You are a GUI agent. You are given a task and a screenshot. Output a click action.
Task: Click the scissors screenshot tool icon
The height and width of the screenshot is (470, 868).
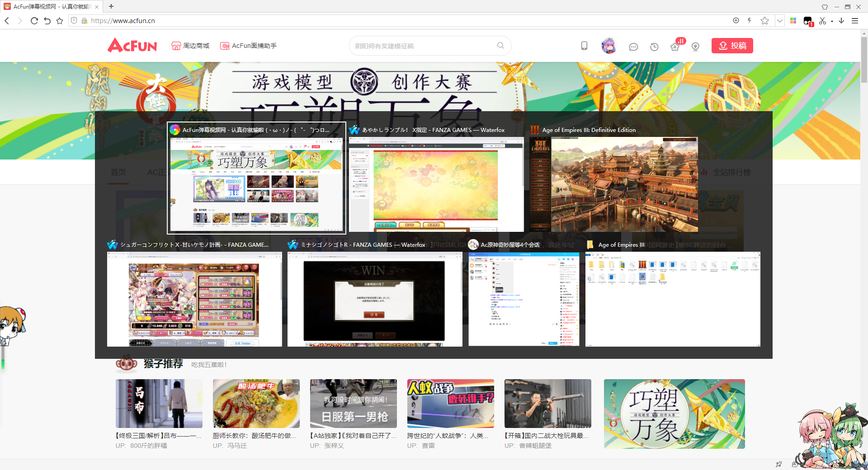coord(822,21)
